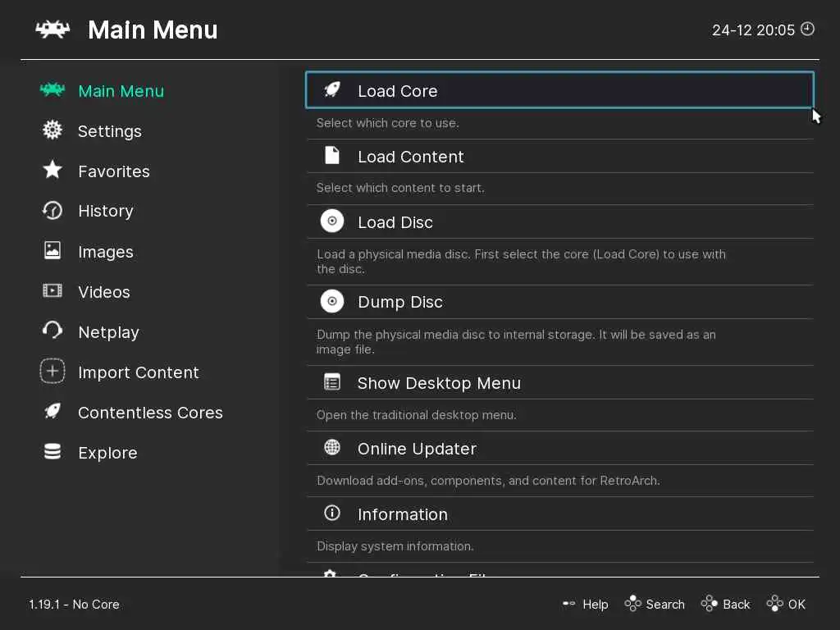Click "Display system information." description
840x630 pixels.
pos(395,546)
